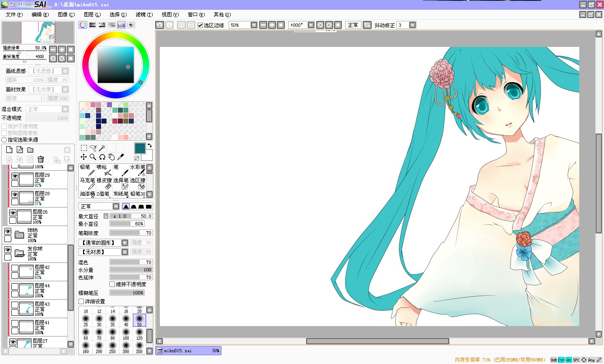Screen dimensions: 604x364
Task: Open the 文件 menu
Action: [x=14, y=14]
